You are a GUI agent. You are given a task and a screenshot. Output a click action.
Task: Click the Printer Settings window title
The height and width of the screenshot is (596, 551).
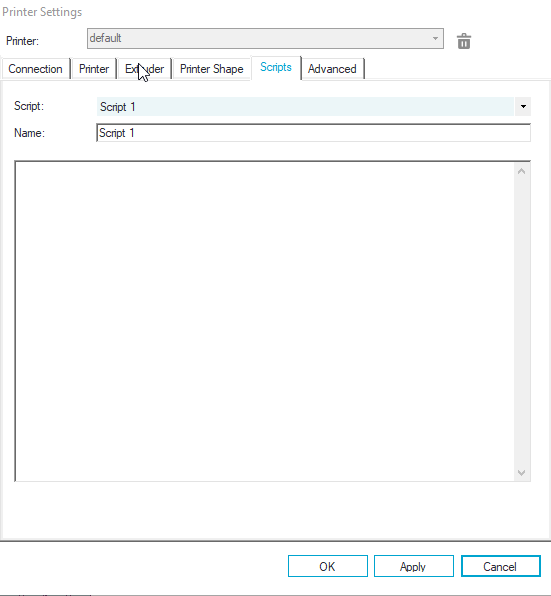click(x=42, y=12)
